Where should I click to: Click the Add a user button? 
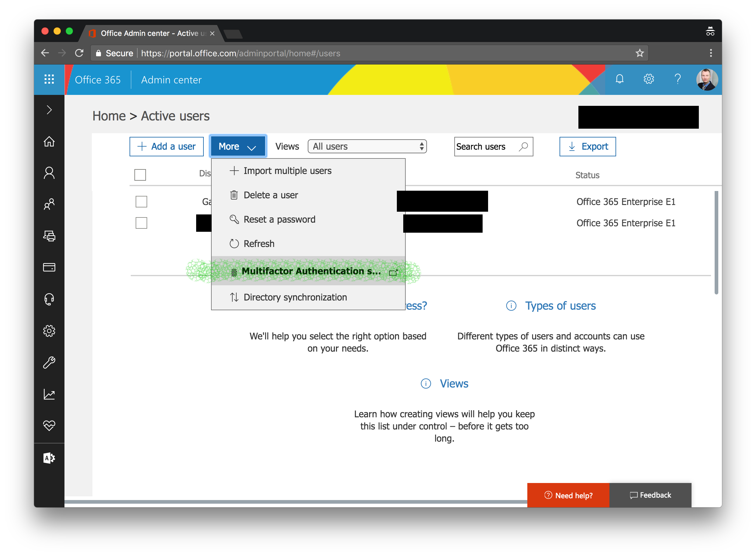pos(167,146)
